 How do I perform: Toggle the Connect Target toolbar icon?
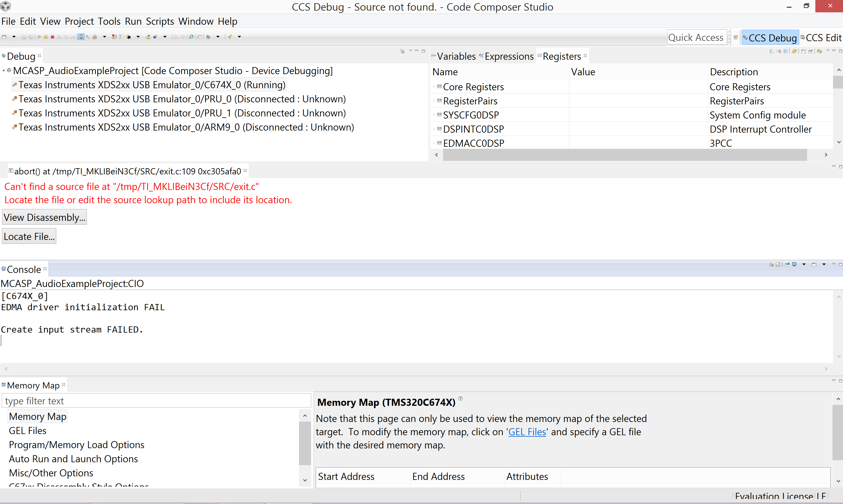click(81, 37)
